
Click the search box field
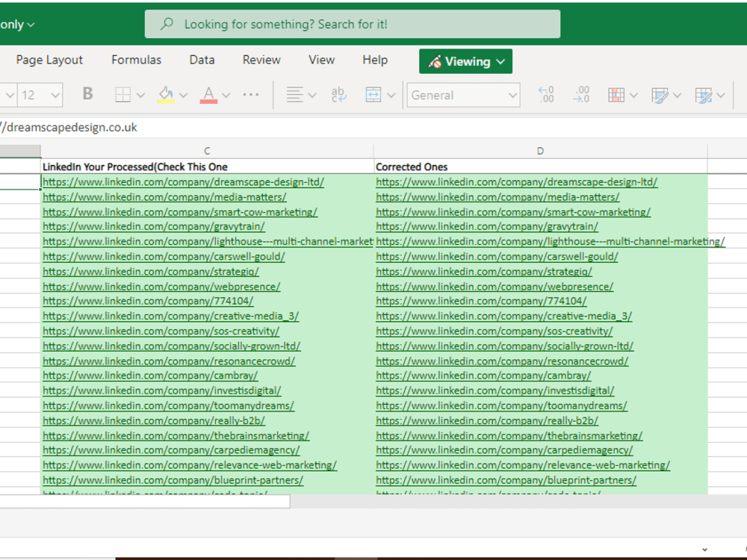pyautogui.click(x=353, y=24)
